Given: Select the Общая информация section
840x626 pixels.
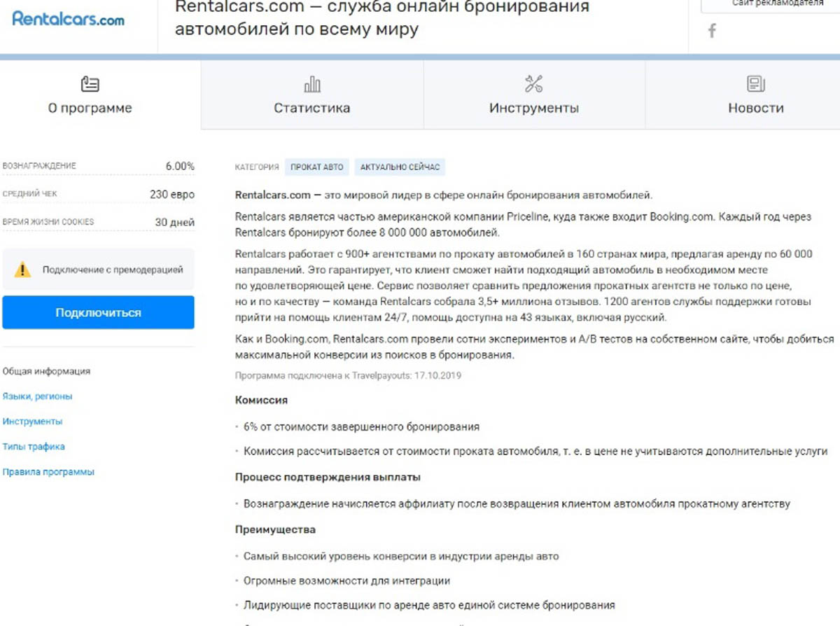Looking at the screenshot, I should pos(45,371).
